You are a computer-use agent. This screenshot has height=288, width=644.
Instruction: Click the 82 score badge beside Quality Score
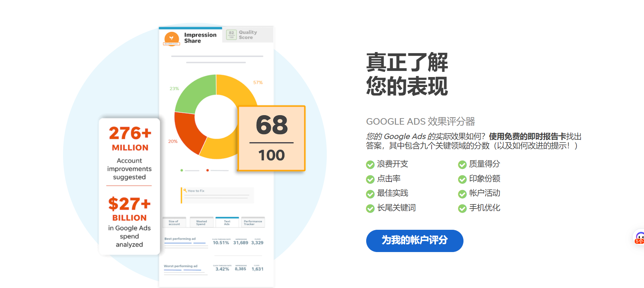232,35
